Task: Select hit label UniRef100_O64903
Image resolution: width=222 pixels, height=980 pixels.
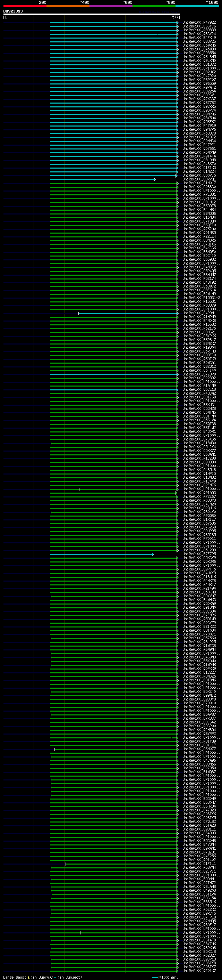Action: point(199,833)
